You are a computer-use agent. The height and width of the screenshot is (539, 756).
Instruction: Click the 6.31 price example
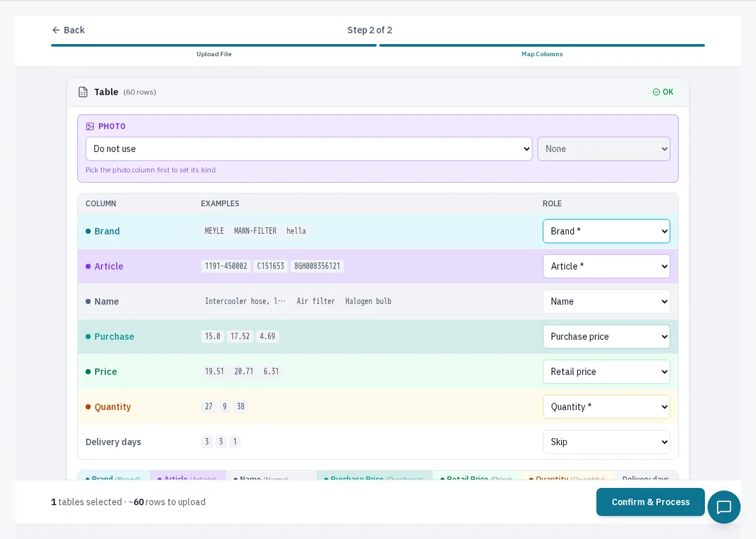[x=272, y=372]
